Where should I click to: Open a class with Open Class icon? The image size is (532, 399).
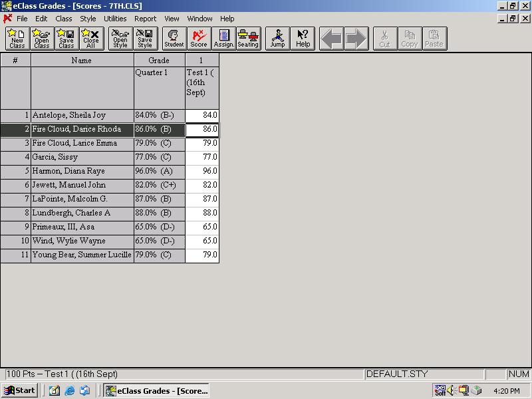point(42,39)
